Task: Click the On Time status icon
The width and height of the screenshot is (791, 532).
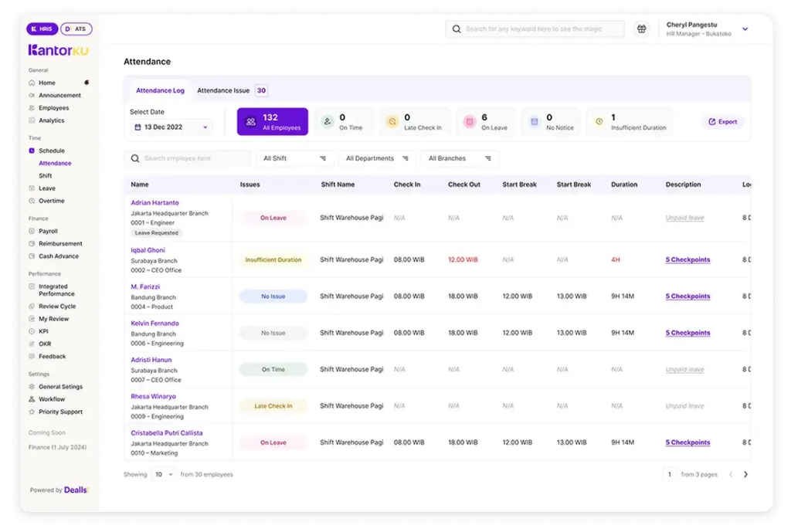Action: (328, 121)
